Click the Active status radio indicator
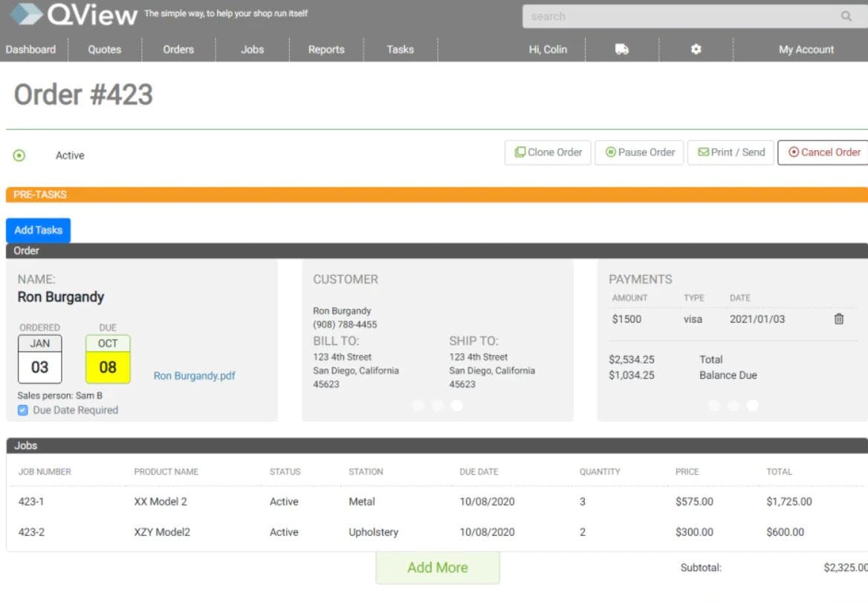Screen dimensions: 868x602 (20, 154)
